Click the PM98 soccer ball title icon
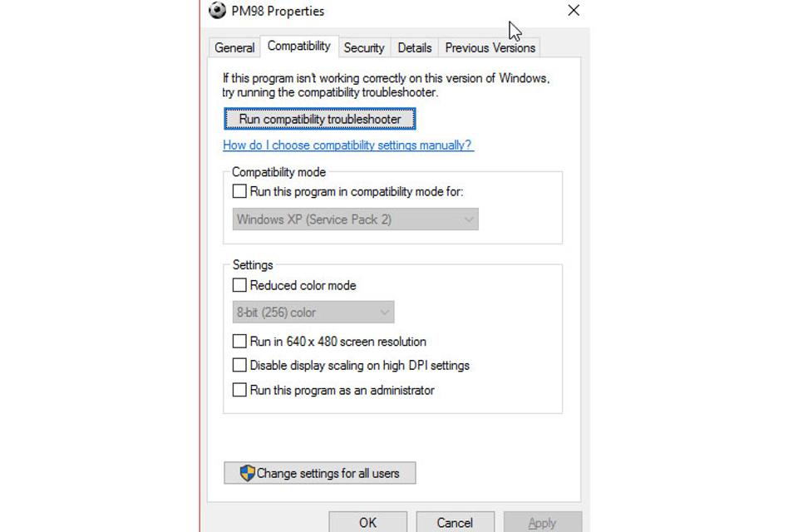The image size is (798, 532). tap(217, 10)
